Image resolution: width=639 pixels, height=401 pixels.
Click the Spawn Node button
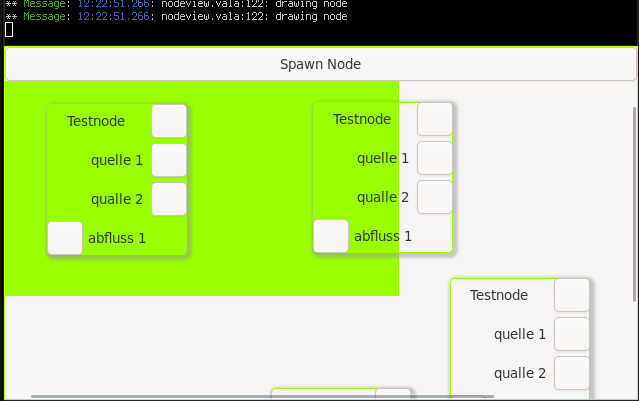(x=319, y=64)
